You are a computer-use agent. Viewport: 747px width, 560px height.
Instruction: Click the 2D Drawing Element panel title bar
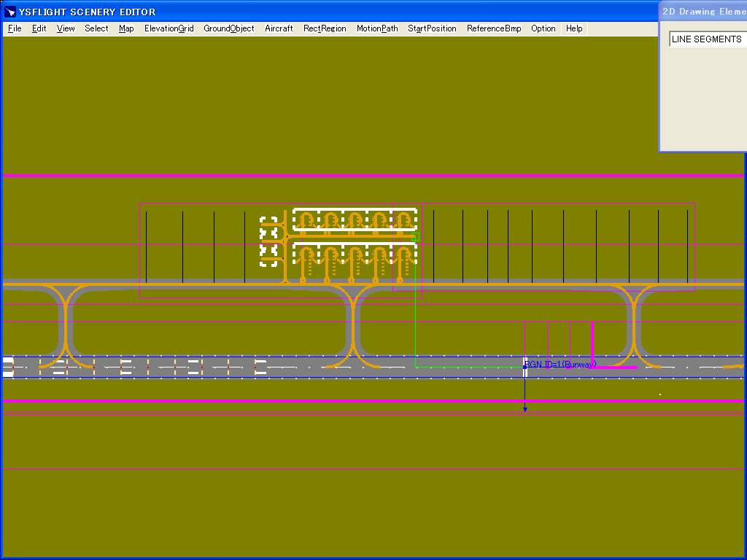coord(704,12)
